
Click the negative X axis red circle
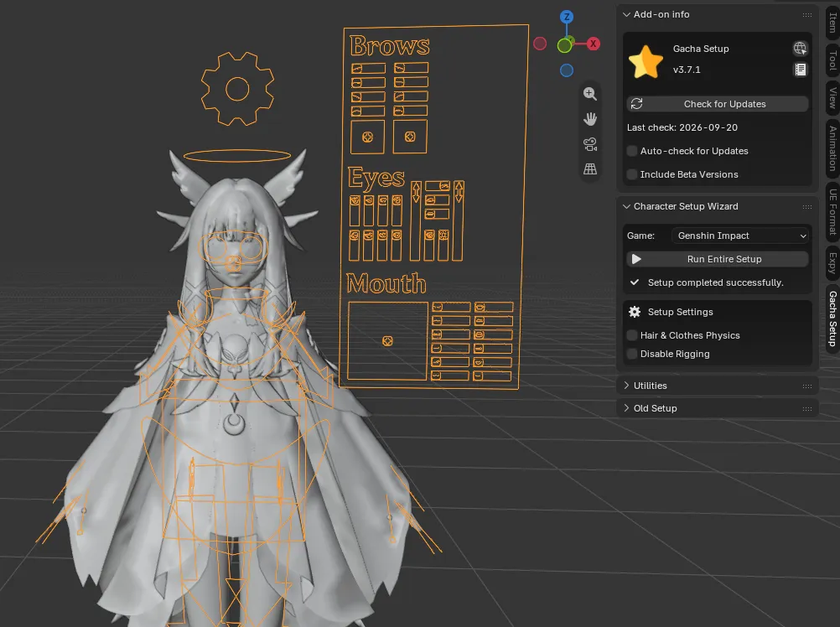pos(540,44)
